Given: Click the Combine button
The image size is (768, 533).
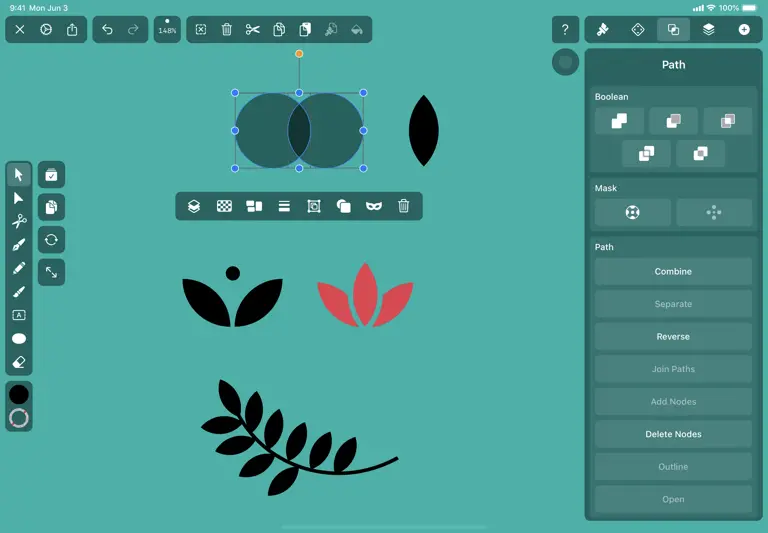Looking at the screenshot, I should (673, 271).
